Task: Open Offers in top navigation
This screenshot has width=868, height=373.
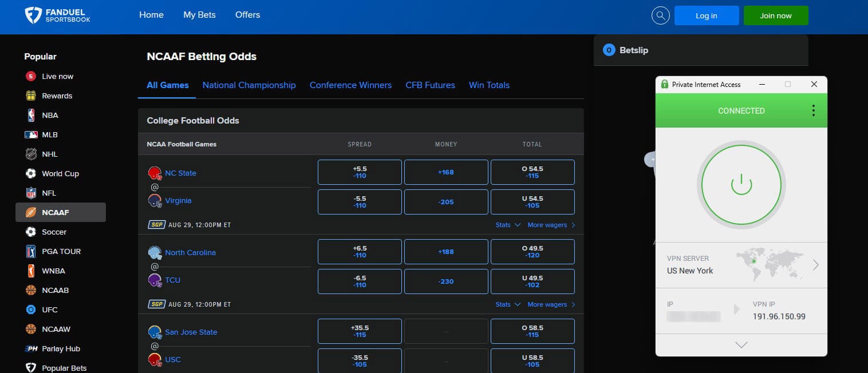Action: [247, 15]
